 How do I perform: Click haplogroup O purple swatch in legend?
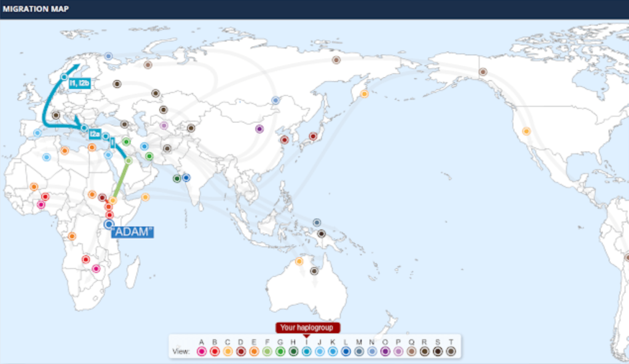click(x=386, y=351)
